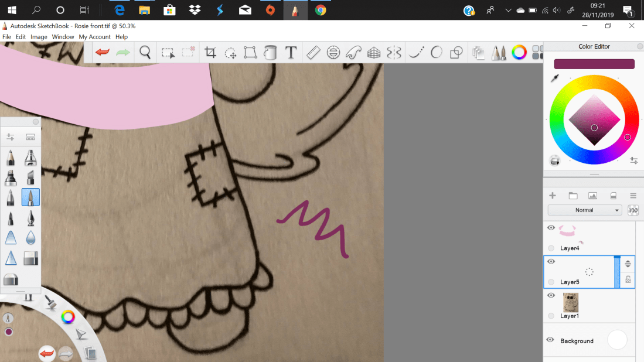The width and height of the screenshot is (644, 362).
Task: Select the Text tool
Action: pyautogui.click(x=291, y=52)
